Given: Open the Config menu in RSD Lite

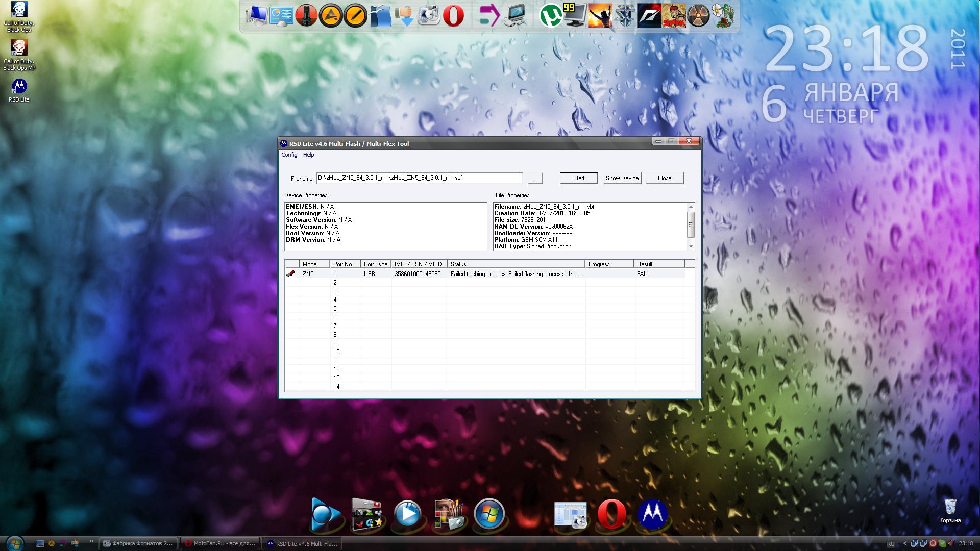Looking at the screenshot, I should point(289,155).
